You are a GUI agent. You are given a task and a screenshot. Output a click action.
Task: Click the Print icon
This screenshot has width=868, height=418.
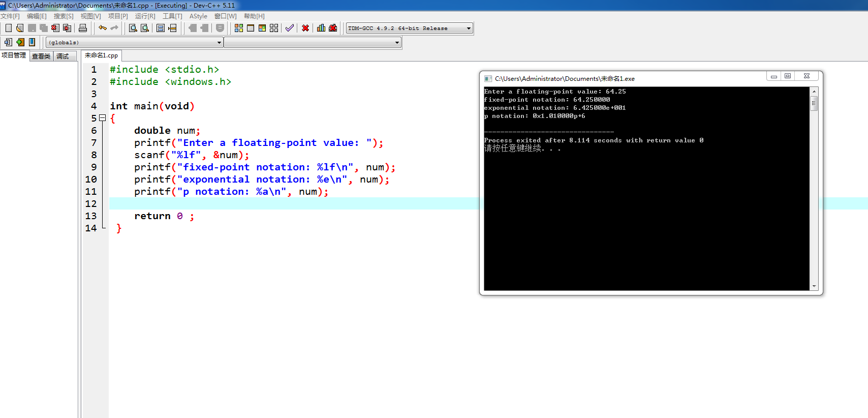pyautogui.click(x=83, y=28)
